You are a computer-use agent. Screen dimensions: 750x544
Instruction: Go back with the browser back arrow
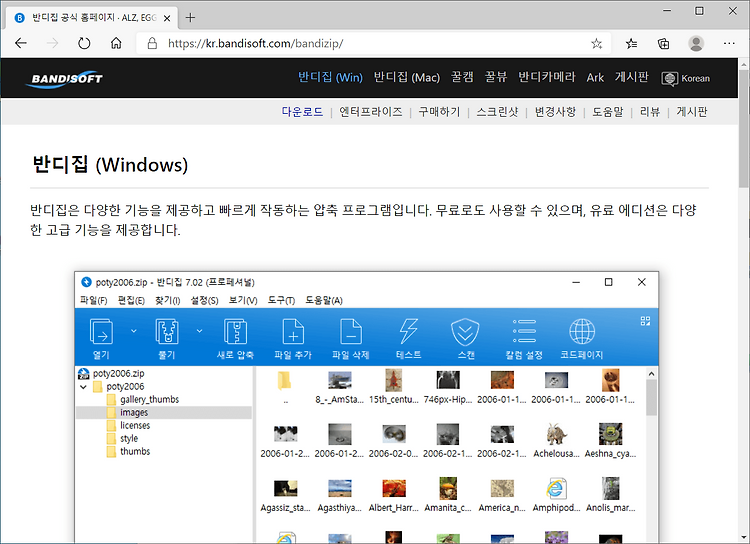pos(21,44)
